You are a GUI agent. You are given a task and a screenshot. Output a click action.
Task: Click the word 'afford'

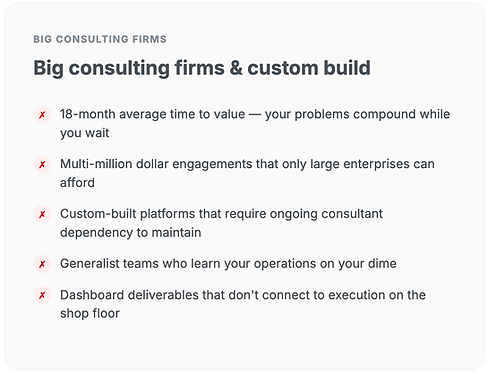(77, 183)
